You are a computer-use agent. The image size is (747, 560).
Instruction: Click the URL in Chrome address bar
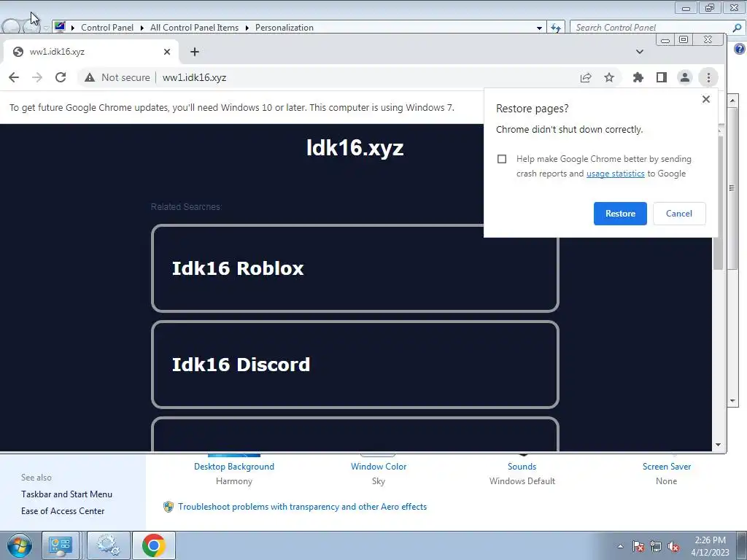coord(194,77)
